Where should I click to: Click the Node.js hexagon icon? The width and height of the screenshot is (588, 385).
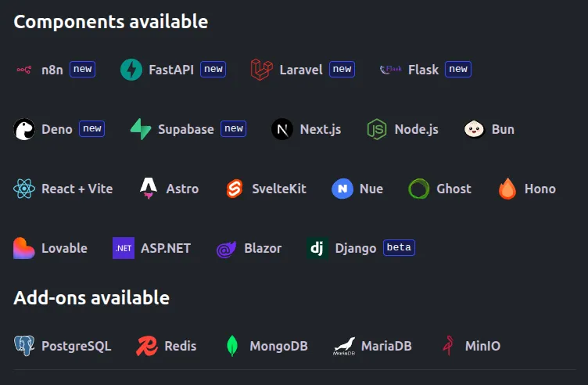pos(377,129)
